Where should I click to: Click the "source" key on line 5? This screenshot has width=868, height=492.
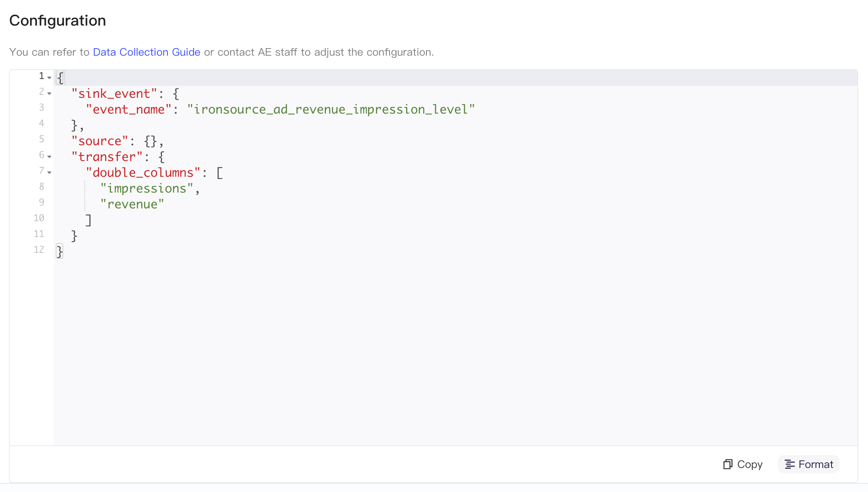[100, 141]
